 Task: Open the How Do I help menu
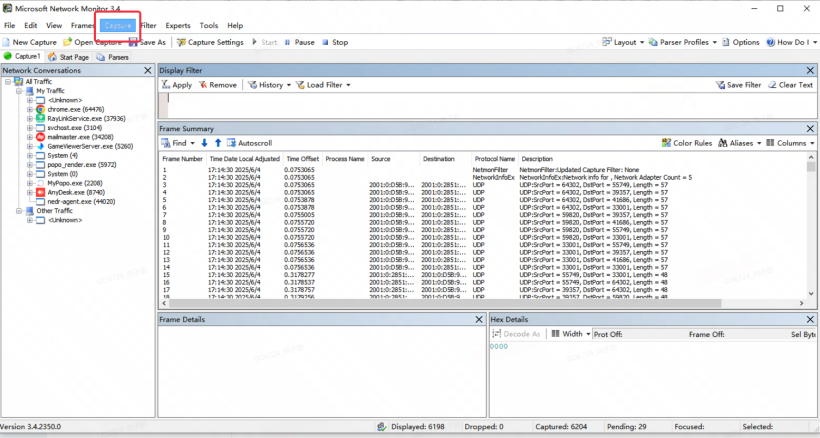tap(792, 42)
